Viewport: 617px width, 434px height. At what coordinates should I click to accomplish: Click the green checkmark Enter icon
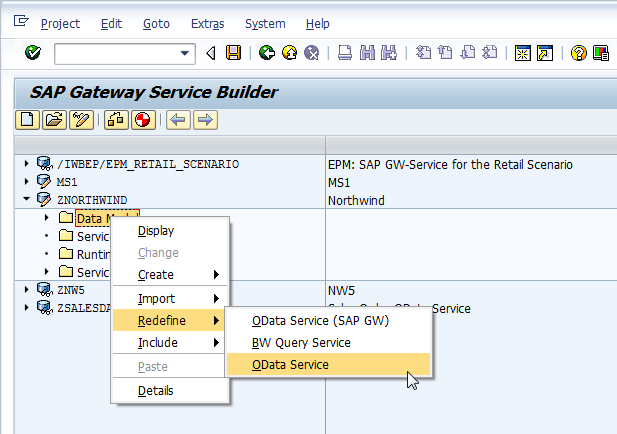click(x=33, y=53)
